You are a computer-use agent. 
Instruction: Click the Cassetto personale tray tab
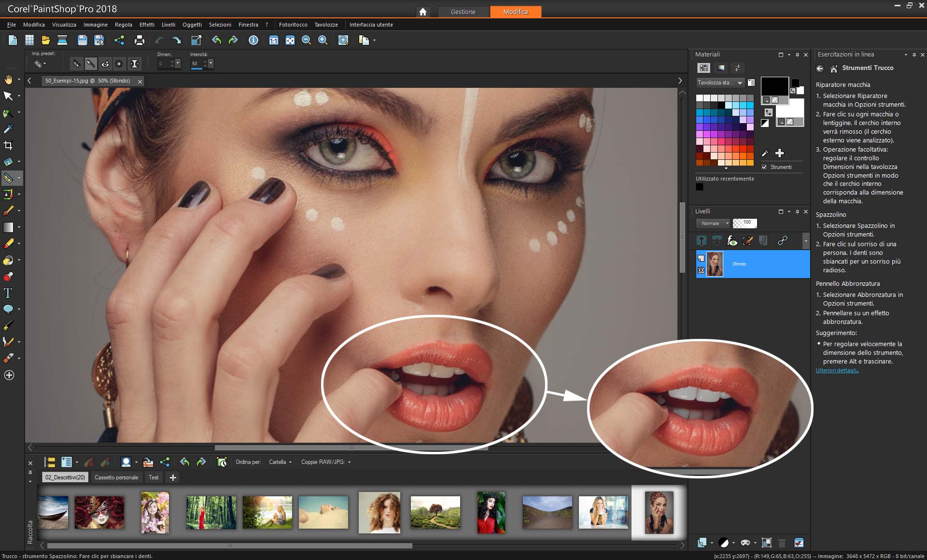(x=116, y=477)
